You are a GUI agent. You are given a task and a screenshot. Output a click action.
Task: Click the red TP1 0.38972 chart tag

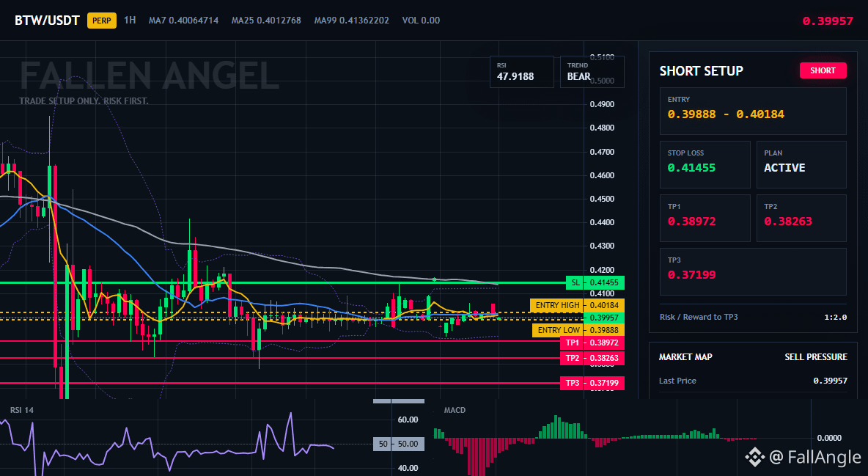pos(592,343)
